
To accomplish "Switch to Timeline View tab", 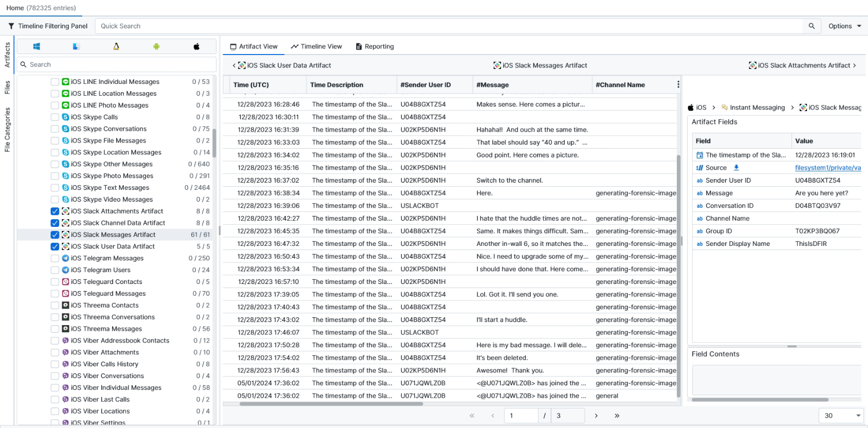I will (x=316, y=46).
